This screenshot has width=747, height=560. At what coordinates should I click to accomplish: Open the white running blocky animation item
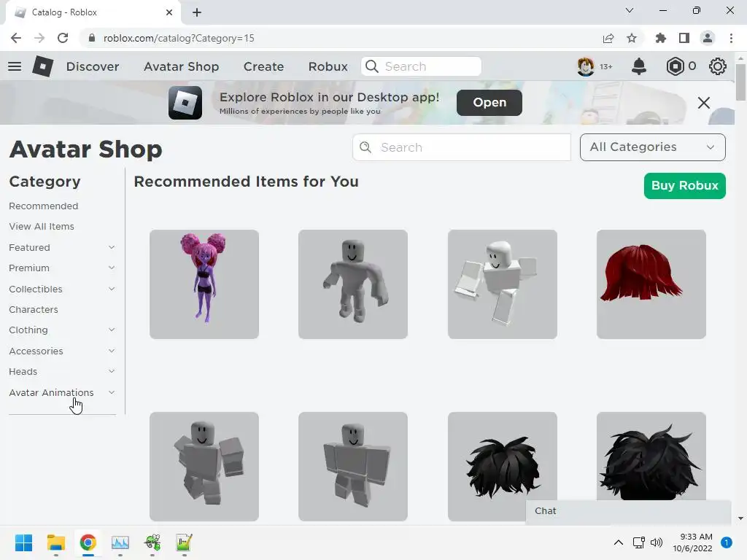(502, 284)
